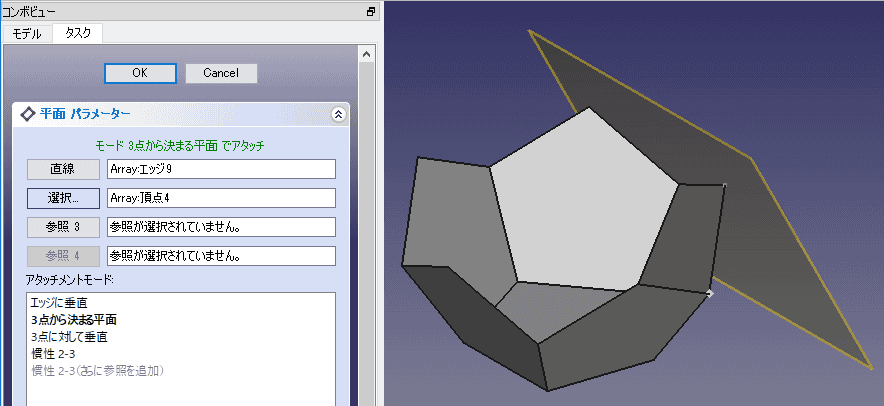Click the 参照 3 button
Viewport: 884px width, 406px height.
(x=63, y=227)
